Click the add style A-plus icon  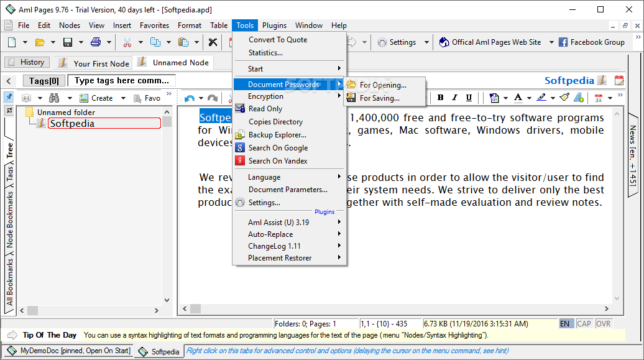point(579,98)
